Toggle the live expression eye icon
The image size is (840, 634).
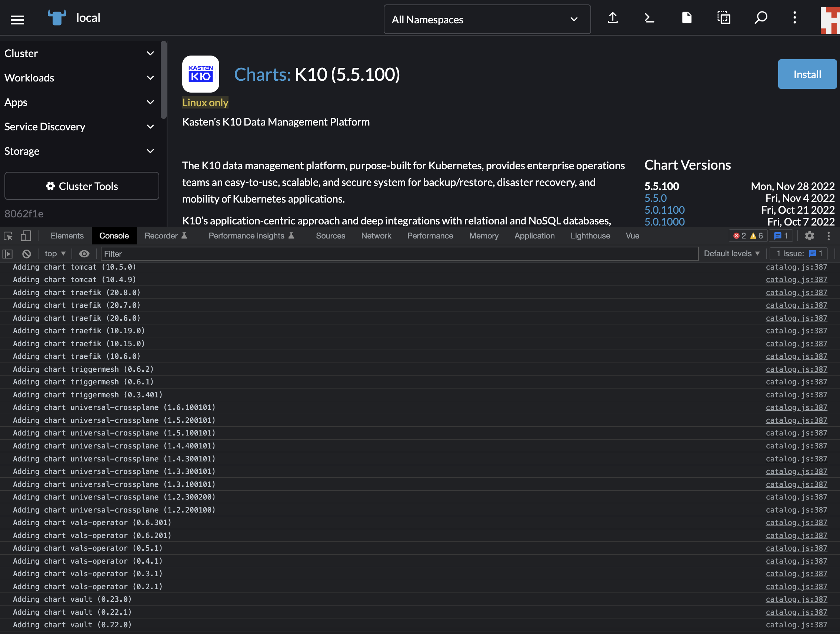coord(84,254)
